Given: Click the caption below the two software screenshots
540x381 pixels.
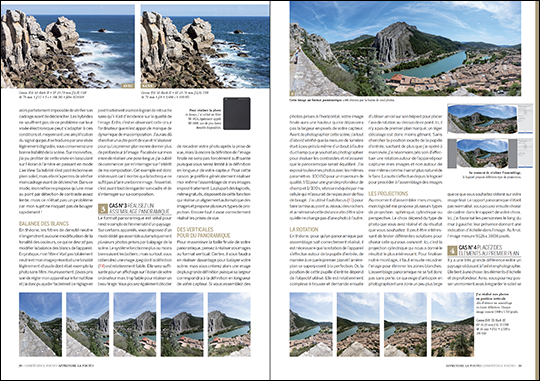Looking at the screenshot, I should 492,175.
